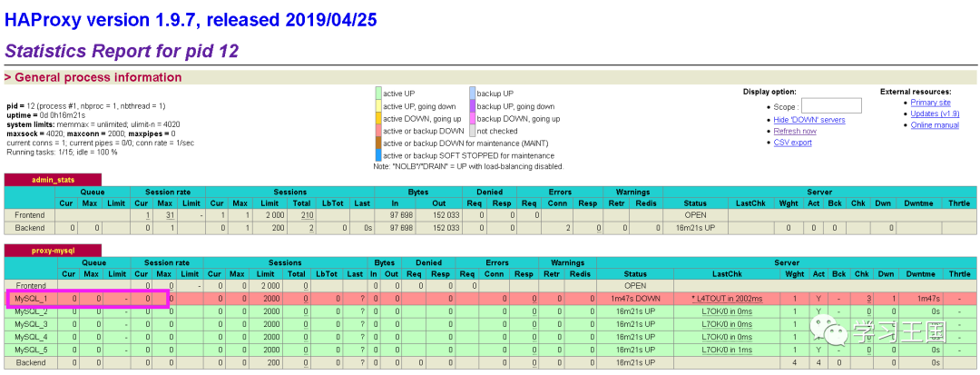Click the MySQL_1 Chk value '3'
Image resolution: width=980 pixels, height=375 pixels.
[x=869, y=299]
